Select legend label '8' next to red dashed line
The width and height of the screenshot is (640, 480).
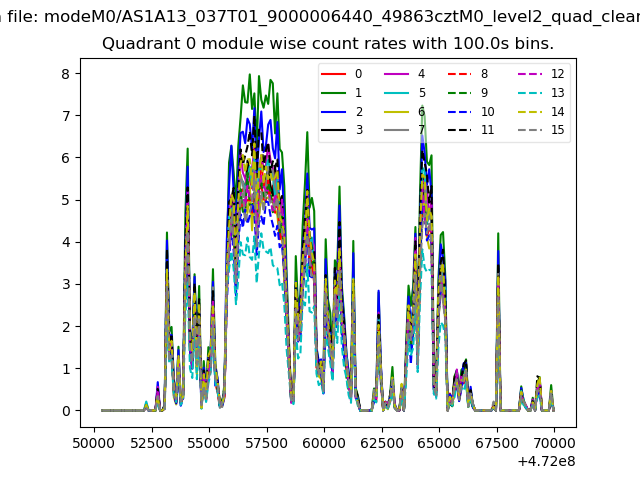click(x=484, y=74)
